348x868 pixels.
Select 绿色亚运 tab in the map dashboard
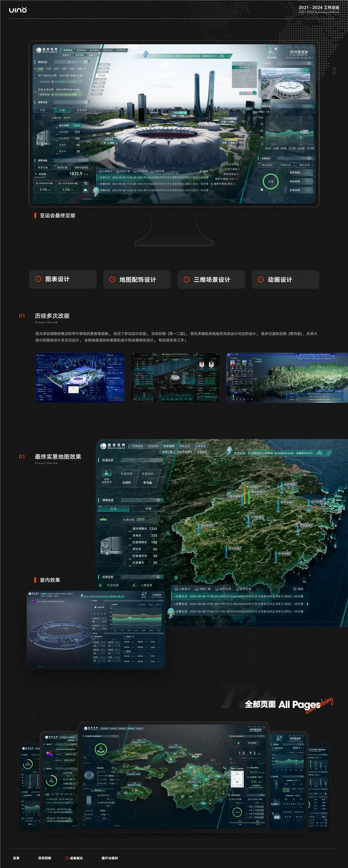coord(185,446)
